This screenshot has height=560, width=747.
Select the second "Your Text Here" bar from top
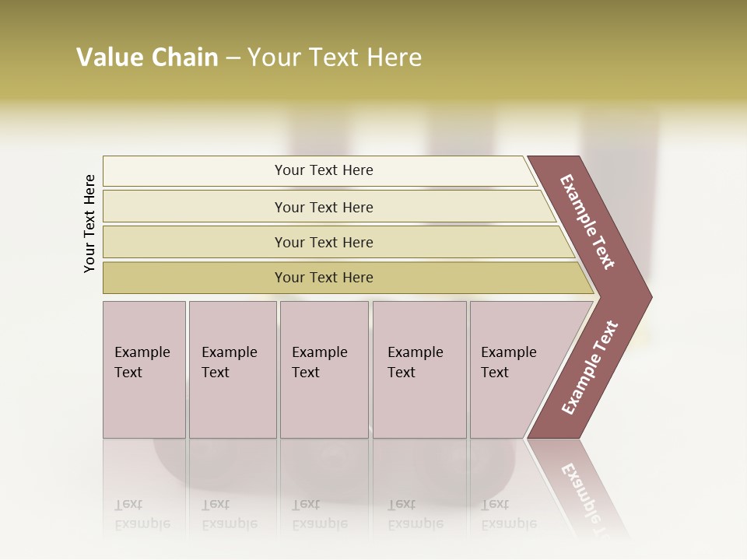point(324,207)
